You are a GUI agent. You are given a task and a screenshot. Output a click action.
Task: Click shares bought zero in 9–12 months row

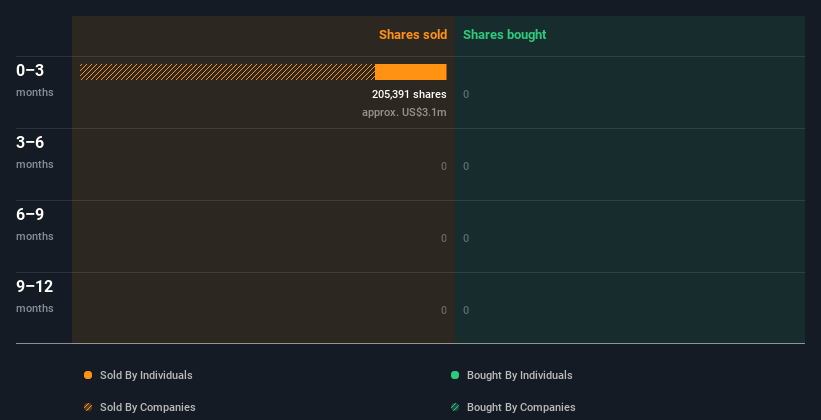click(x=466, y=311)
